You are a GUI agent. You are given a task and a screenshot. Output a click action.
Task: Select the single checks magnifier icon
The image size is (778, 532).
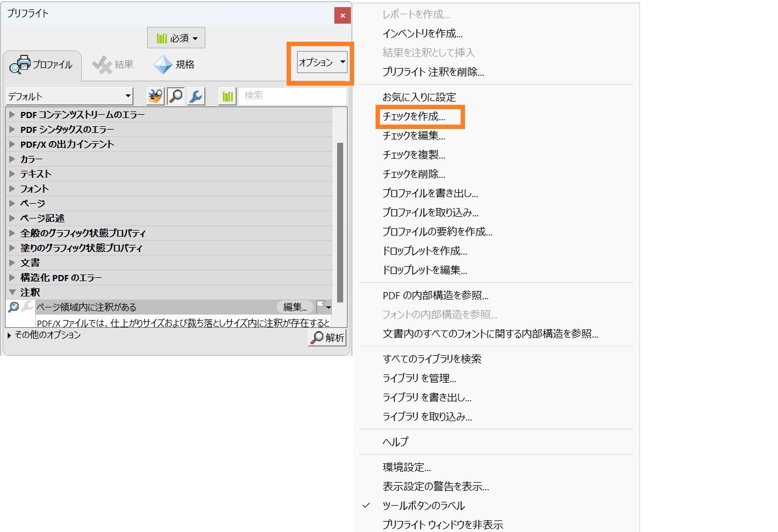[176, 96]
